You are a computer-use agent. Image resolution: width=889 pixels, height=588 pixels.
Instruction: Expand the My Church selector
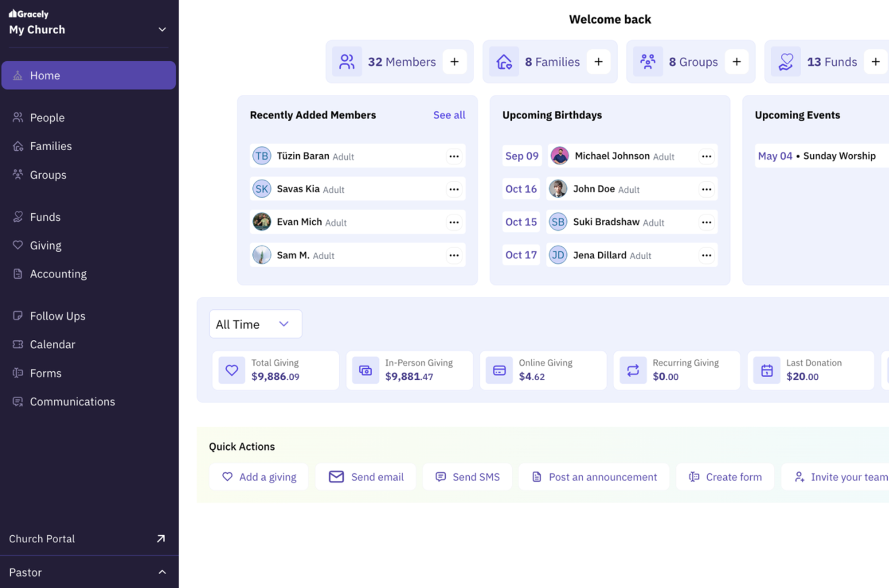pyautogui.click(x=161, y=29)
